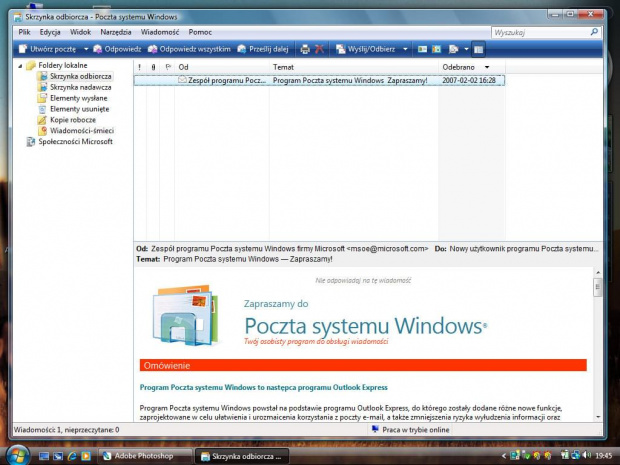Click the red X Delete icon
620x465 pixels.
click(319, 49)
